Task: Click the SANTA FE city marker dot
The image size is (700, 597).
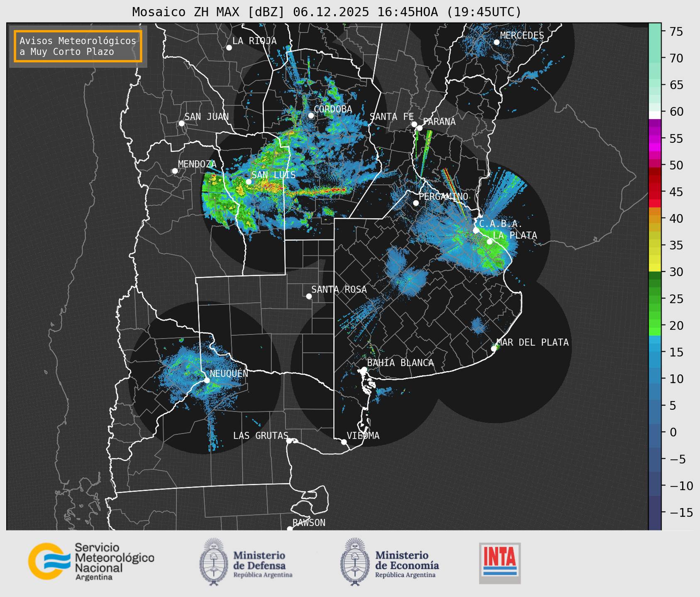Action: coord(414,124)
